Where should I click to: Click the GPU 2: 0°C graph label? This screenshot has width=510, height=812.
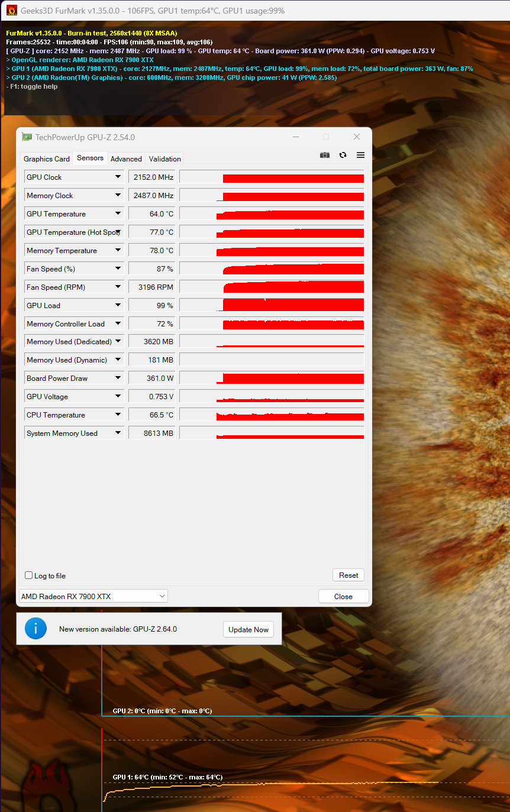pyautogui.click(x=162, y=711)
